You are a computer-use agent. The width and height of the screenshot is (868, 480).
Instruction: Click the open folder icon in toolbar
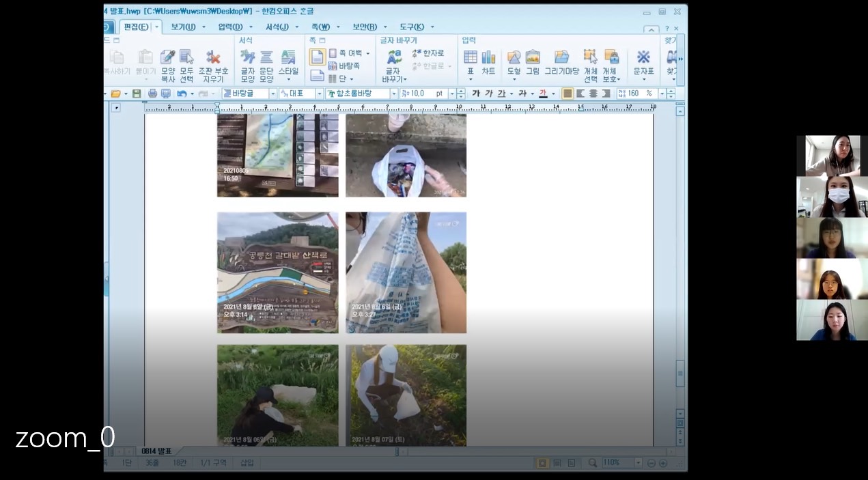pyautogui.click(x=115, y=94)
